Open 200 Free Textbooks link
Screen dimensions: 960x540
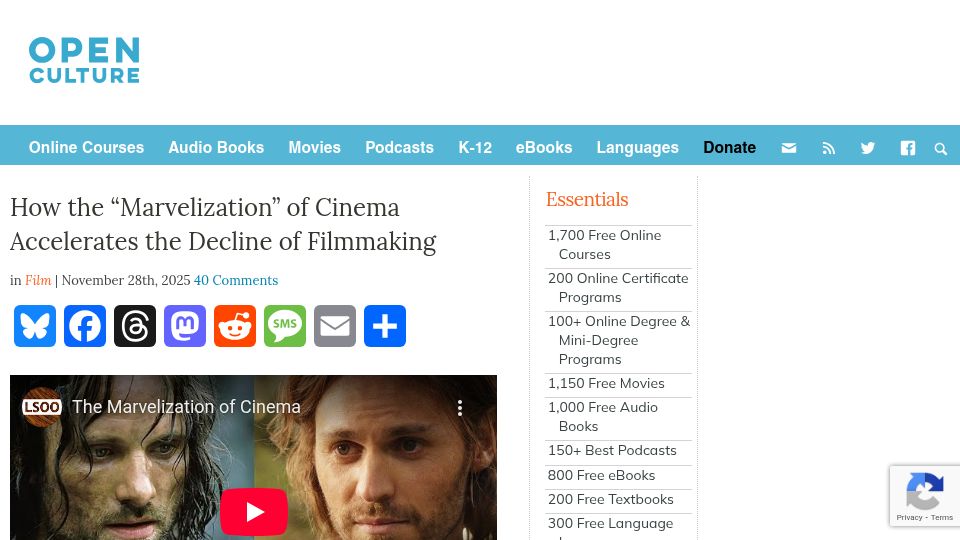pyautogui.click(x=610, y=500)
